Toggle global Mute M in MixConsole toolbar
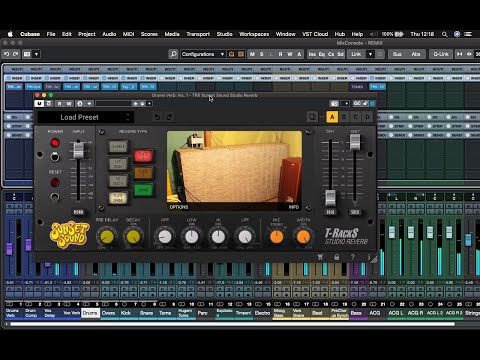 pos(252,54)
